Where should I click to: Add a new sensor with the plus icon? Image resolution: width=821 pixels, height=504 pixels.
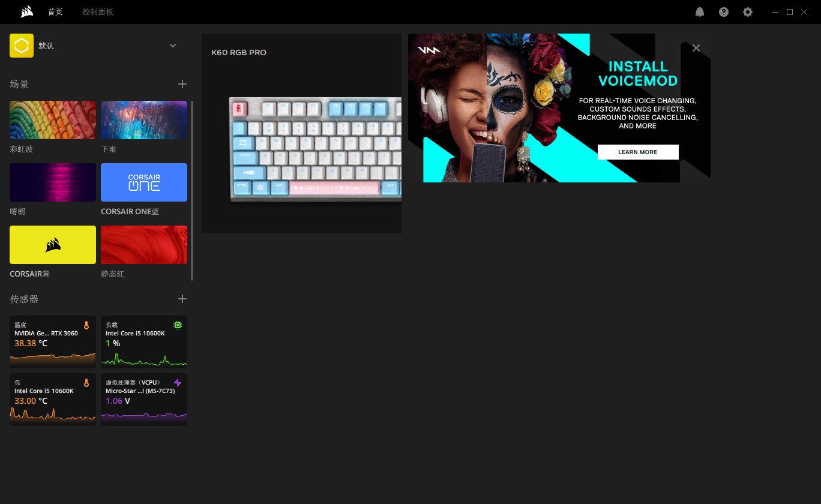click(x=182, y=299)
